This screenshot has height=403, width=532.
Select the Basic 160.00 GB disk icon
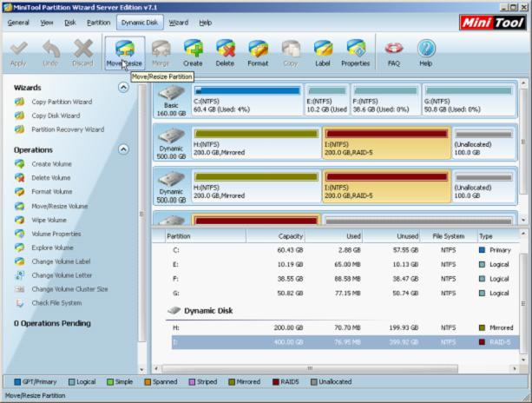click(171, 100)
